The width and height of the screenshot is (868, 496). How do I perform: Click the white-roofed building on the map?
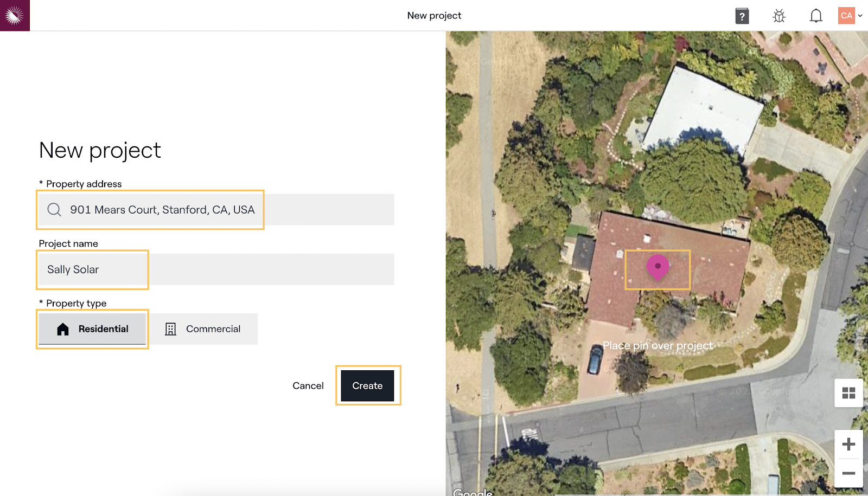click(x=703, y=108)
